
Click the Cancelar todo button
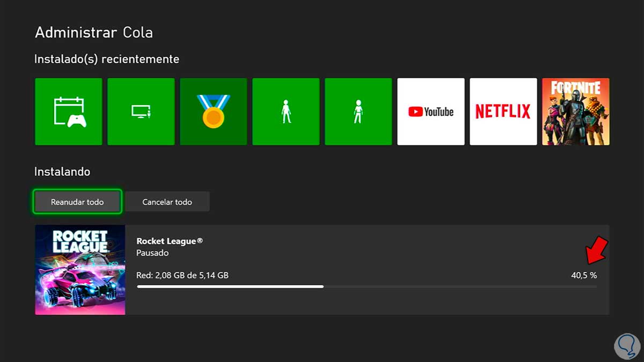(167, 202)
